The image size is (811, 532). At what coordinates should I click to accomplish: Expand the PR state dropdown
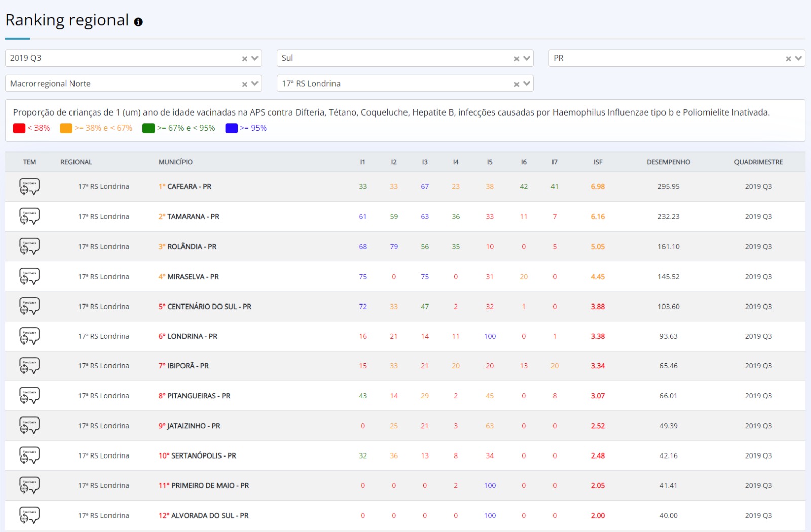pyautogui.click(x=798, y=58)
